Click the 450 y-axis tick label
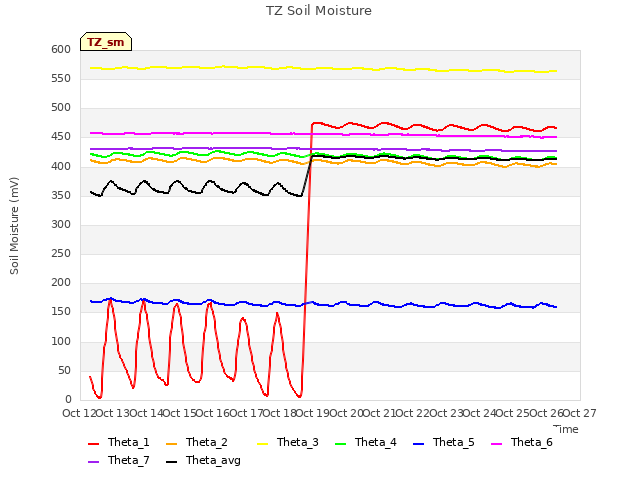This screenshot has width=640, height=480. click(x=61, y=137)
